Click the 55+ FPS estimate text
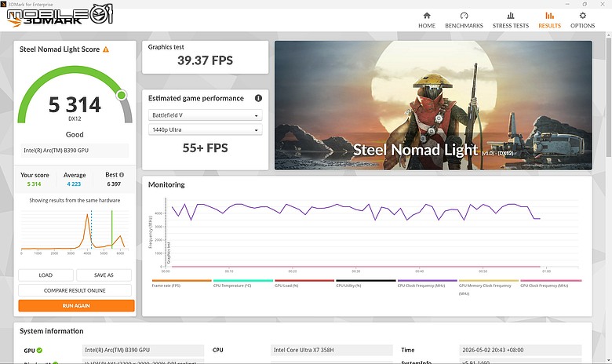The image size is (612, 364). coord(205,148)
